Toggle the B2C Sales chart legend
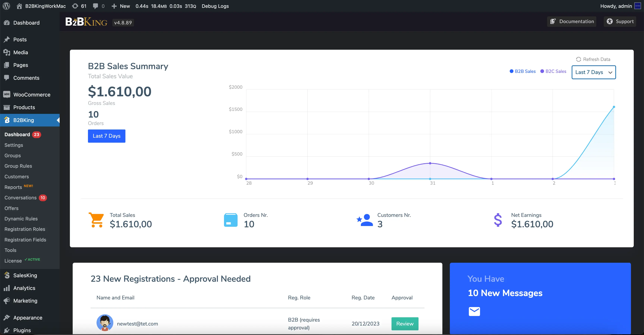 click(x=553, y=71)
